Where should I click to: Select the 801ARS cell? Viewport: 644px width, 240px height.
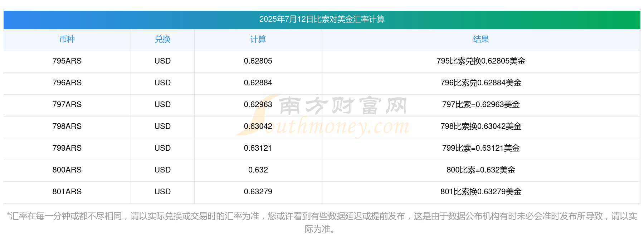[x=67, y=192]
